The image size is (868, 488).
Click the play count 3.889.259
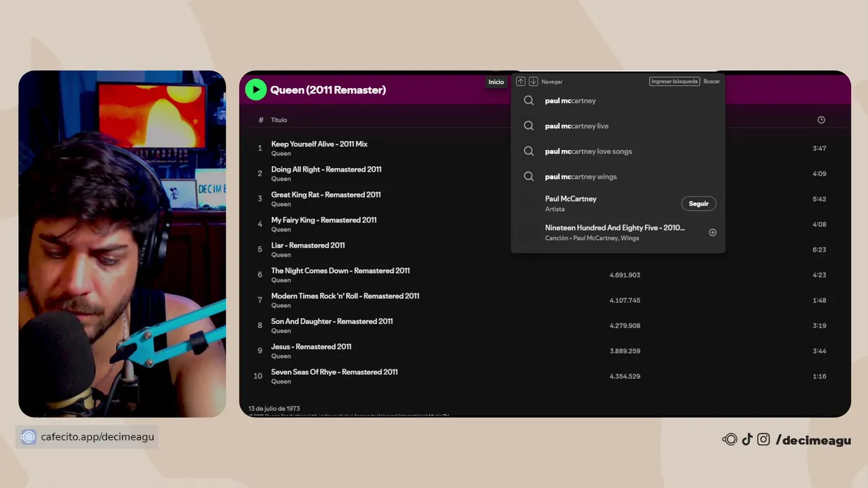[x=625, y=351]
